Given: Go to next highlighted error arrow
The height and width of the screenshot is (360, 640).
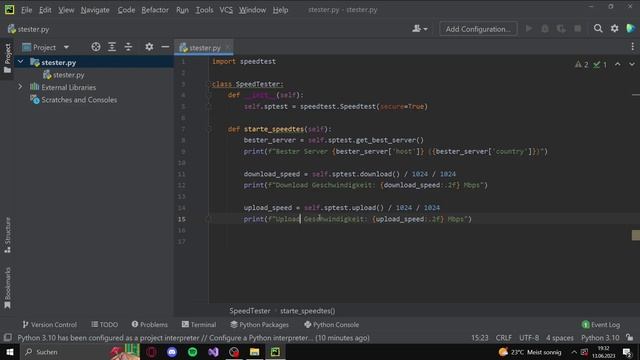Looking at the screenshot, I should pyautogui.click(x=631, y=64).
